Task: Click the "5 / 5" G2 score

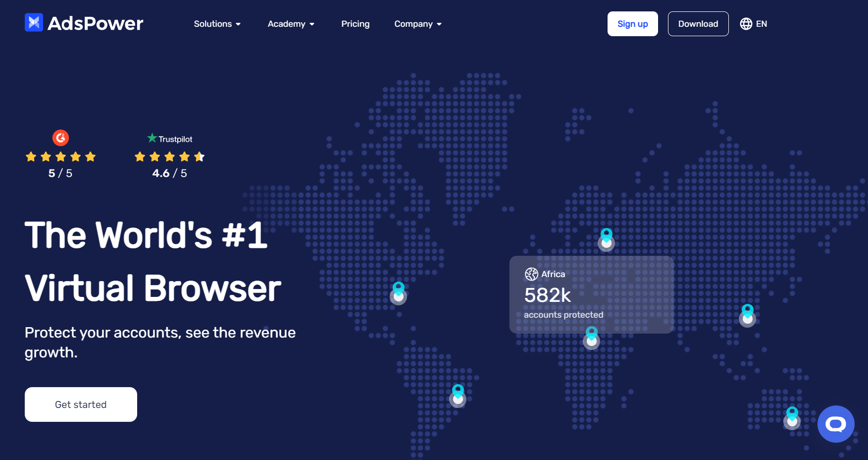Action: click(60, 173)
